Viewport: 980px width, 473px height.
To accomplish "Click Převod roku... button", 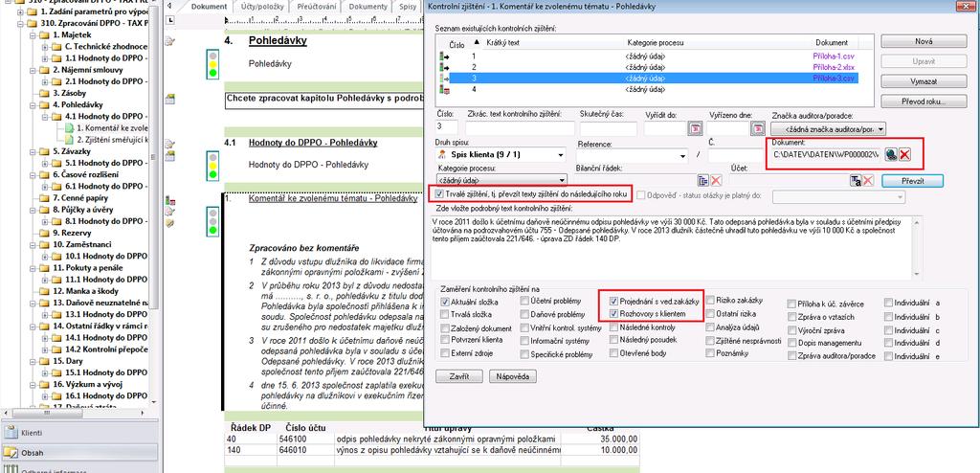I will pos(923,102).
